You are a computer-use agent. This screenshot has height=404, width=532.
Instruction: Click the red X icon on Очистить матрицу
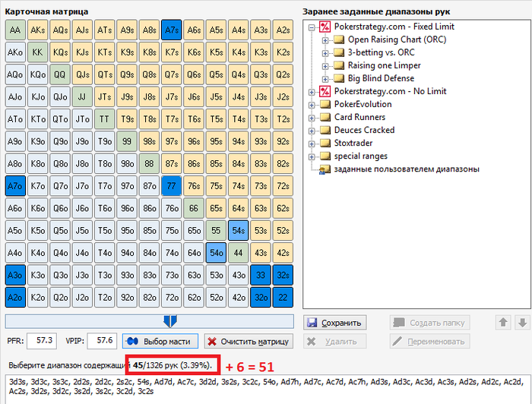(x=212, y=341)
